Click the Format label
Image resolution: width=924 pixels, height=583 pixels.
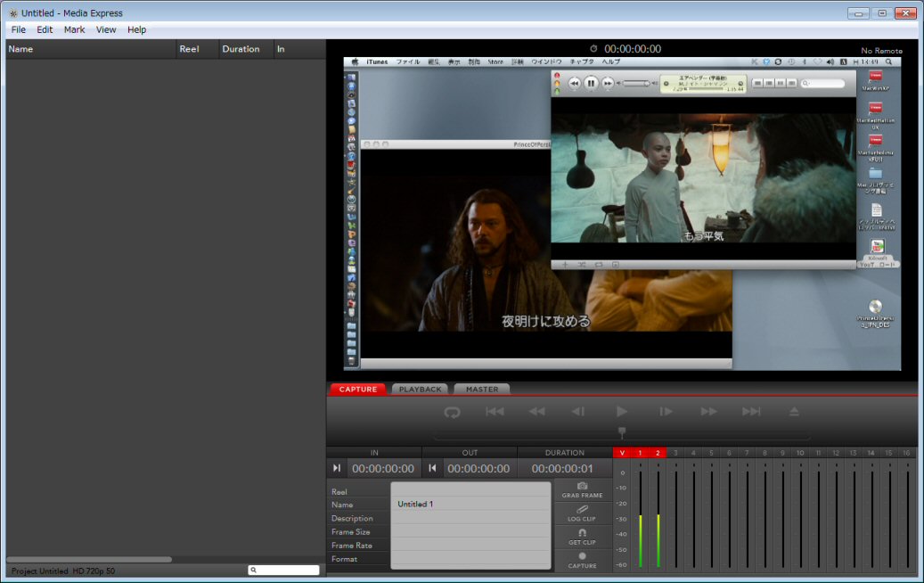coord(344,559)
